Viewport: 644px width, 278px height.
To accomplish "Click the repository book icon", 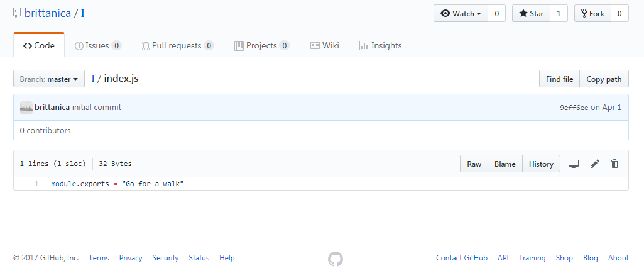I will click(17, 13).
